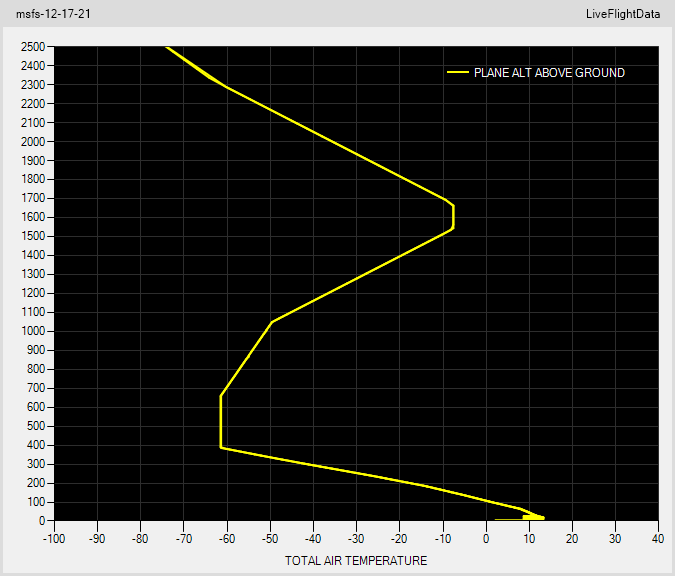Image resolution: width=675 pixels, height=576 pixels.
Task: Click the LiveFlightData label
Action: point(623,14)
